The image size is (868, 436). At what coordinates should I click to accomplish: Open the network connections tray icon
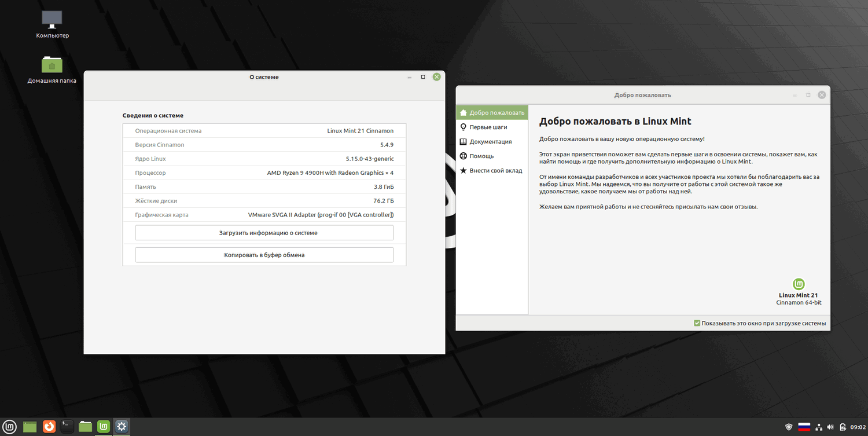pyautogui.click(x=819, y=427)
